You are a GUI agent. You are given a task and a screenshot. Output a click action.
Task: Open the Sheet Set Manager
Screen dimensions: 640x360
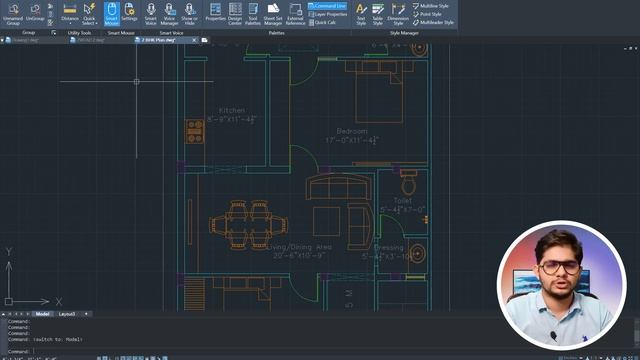pyautogui.click(x=273, y=14)
